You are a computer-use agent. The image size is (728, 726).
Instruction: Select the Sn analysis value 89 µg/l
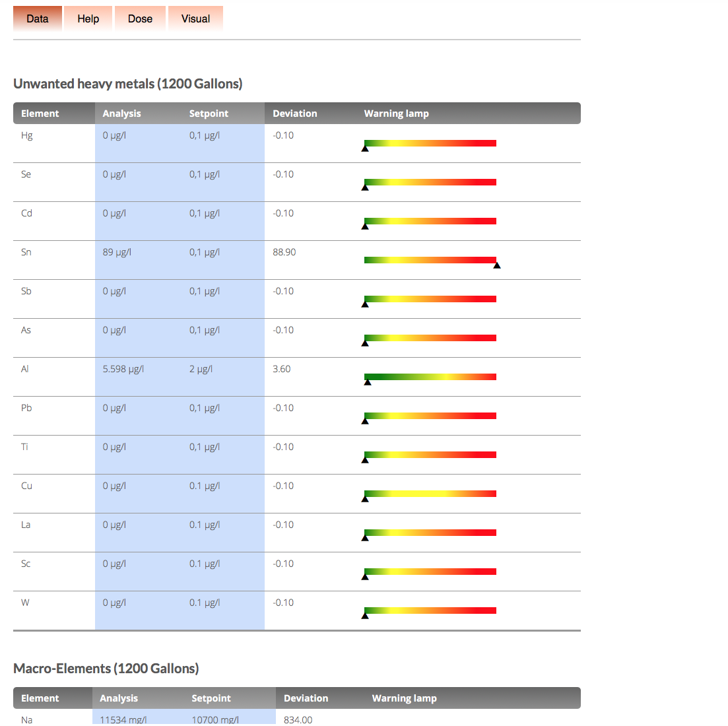(117, 253)
